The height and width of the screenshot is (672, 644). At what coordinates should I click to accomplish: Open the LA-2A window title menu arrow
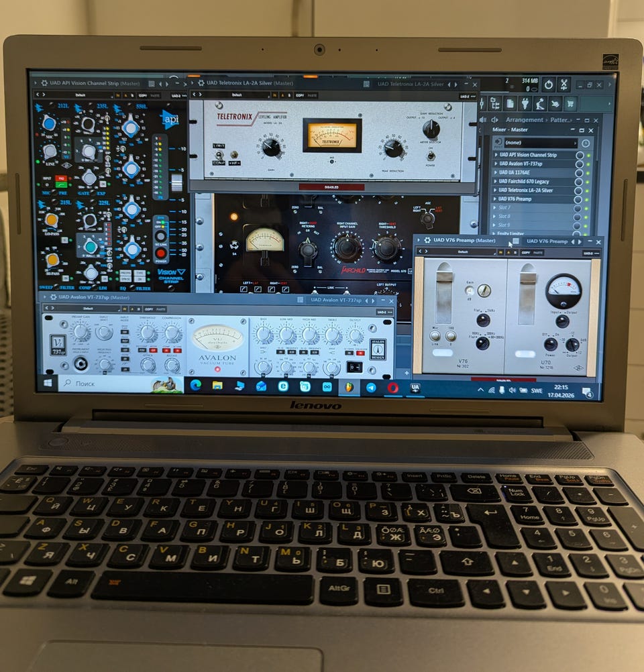tap(192, 82)
